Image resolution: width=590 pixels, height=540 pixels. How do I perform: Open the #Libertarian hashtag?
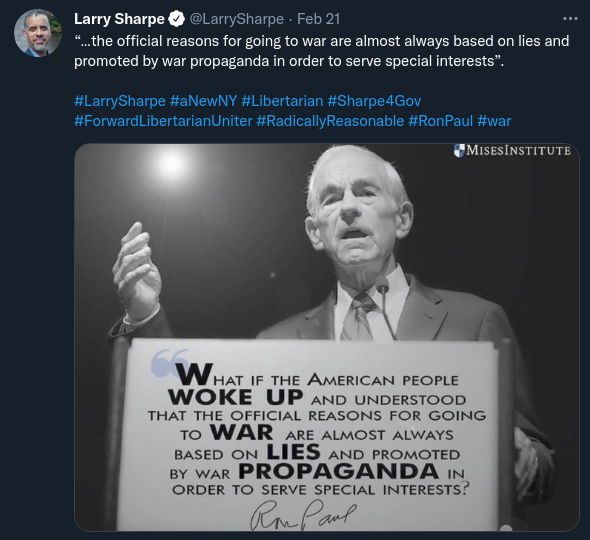pos(282,101)
